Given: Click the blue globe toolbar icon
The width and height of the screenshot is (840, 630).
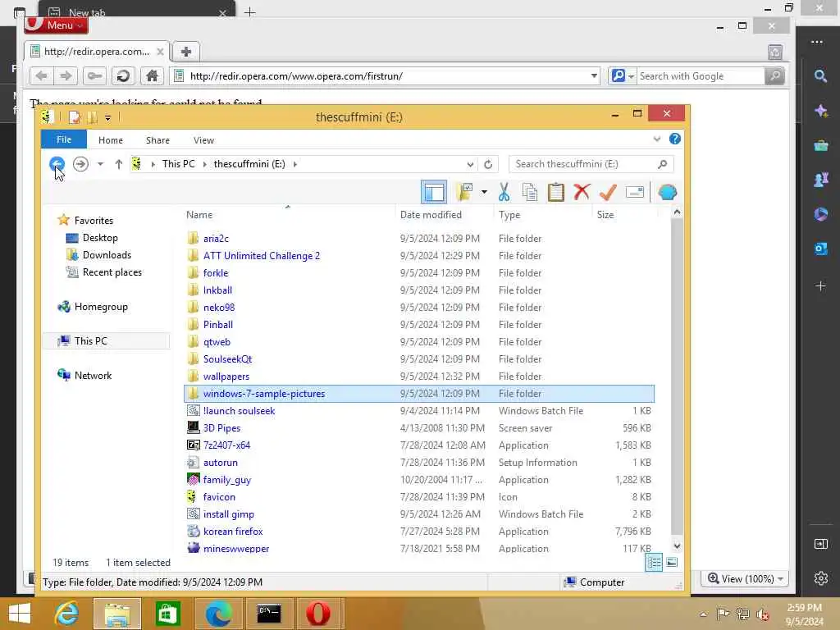Looking at the screenshot, I should click(668, 192).
